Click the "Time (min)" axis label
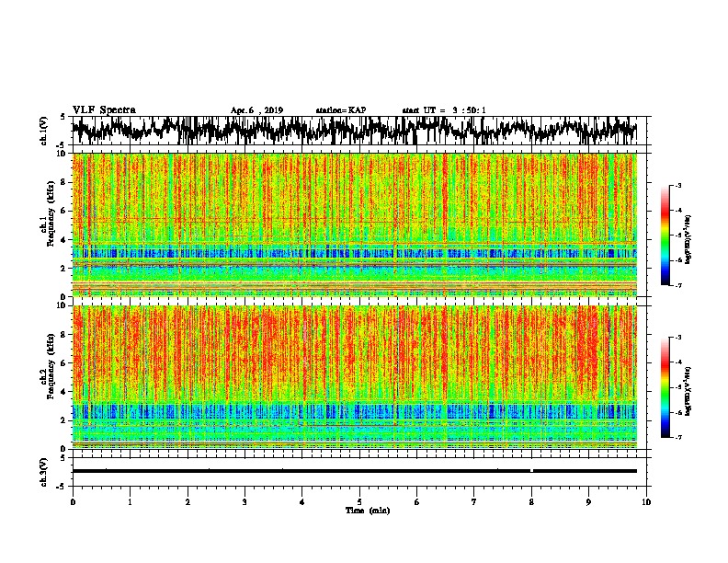 click(x=368, y=511)
